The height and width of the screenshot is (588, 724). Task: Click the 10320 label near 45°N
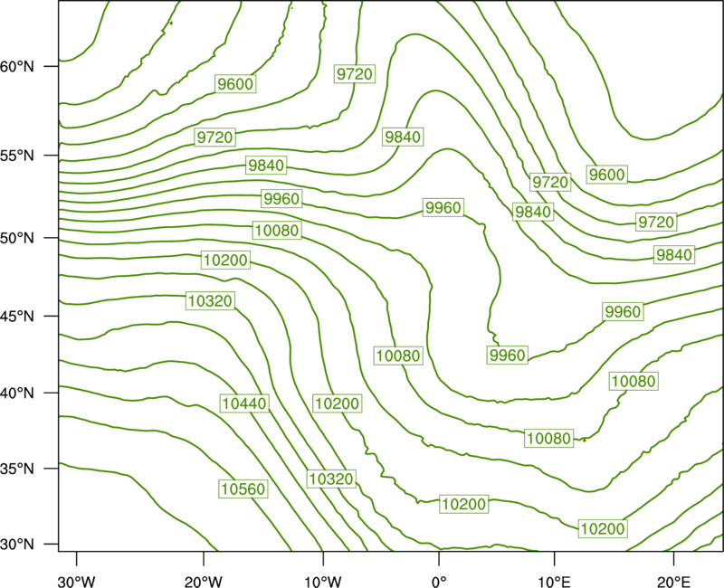pyautogui.click(x=211, y=301)
